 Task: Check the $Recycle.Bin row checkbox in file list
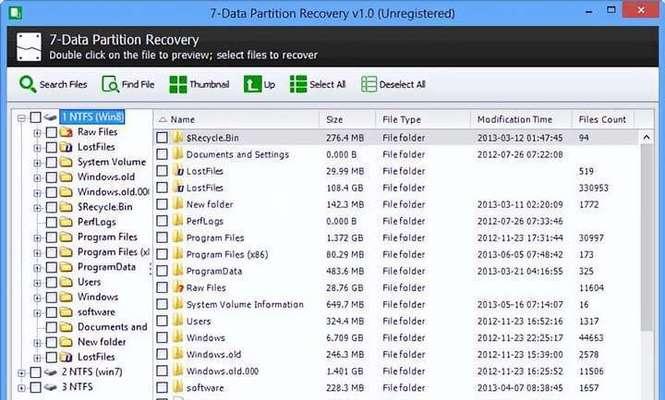click(162, 137)
